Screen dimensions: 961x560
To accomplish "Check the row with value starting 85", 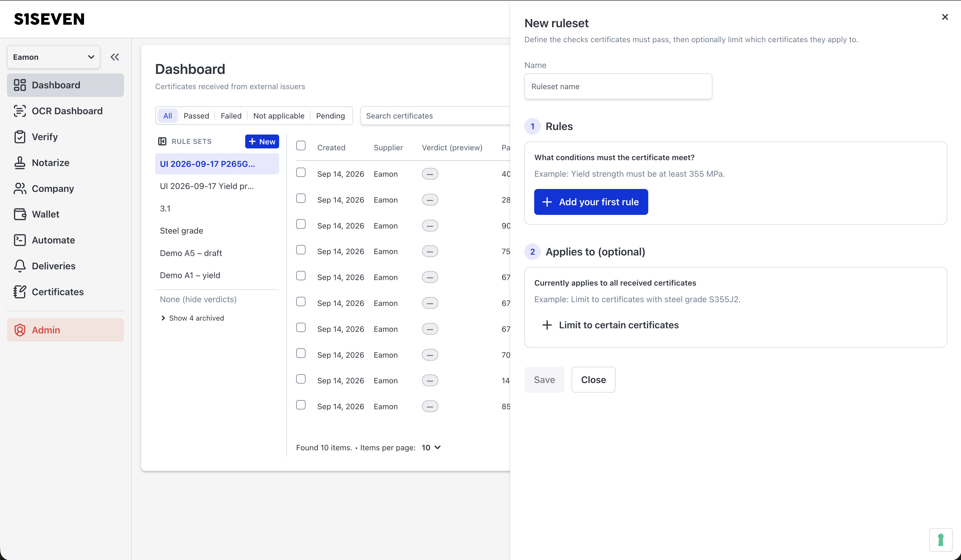I will point(301,405).
